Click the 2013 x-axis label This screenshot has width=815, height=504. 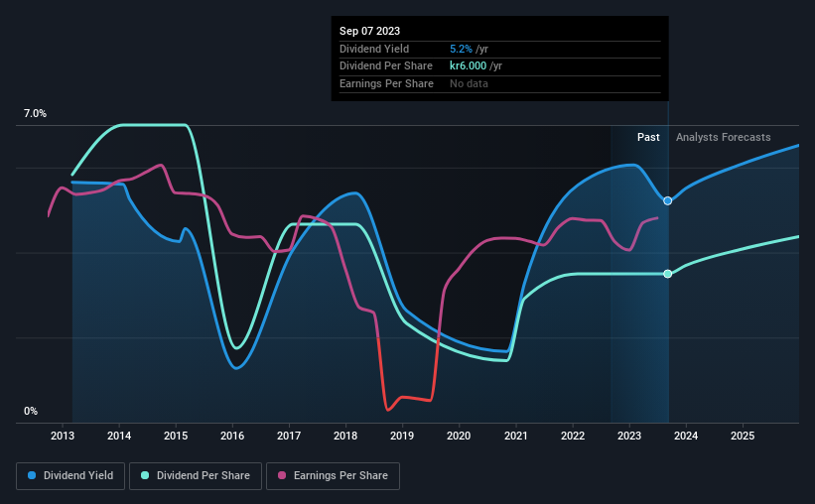[x=63, y=436]
